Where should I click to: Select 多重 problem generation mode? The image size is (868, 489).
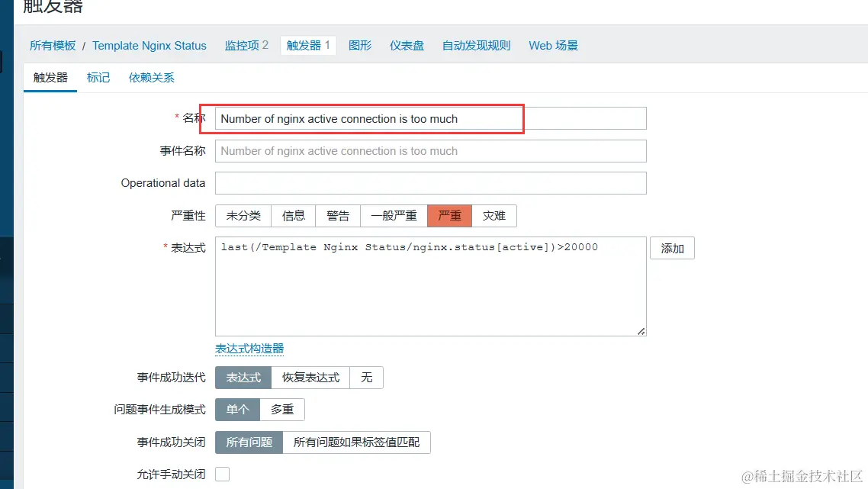[x=282, y=410]
